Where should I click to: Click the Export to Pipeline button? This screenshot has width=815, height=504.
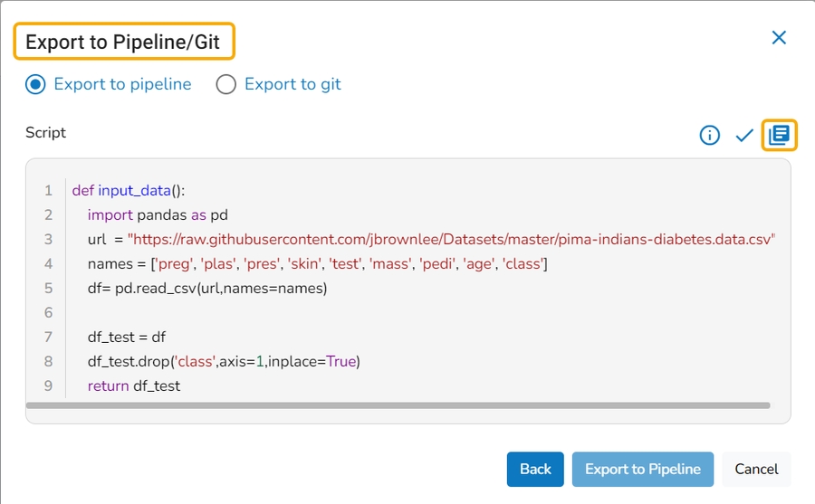(x=643, y=469)
